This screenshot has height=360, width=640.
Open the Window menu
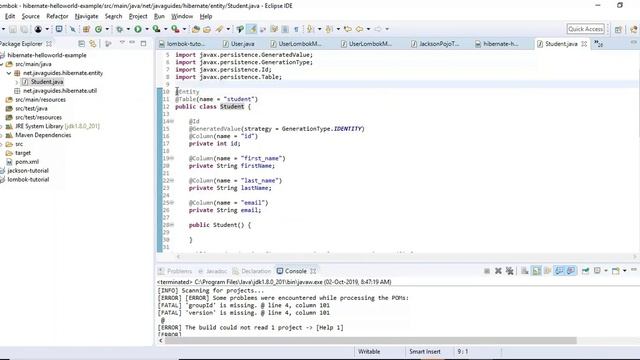click(182, 16)
